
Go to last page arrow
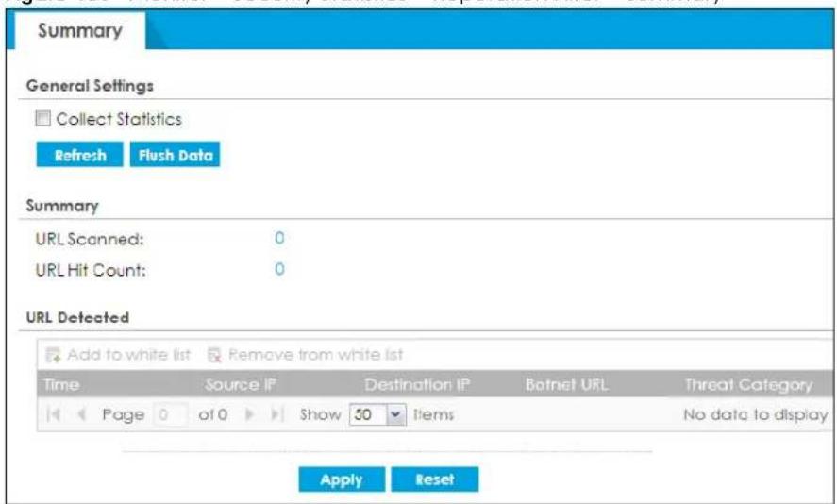point(277,414)
